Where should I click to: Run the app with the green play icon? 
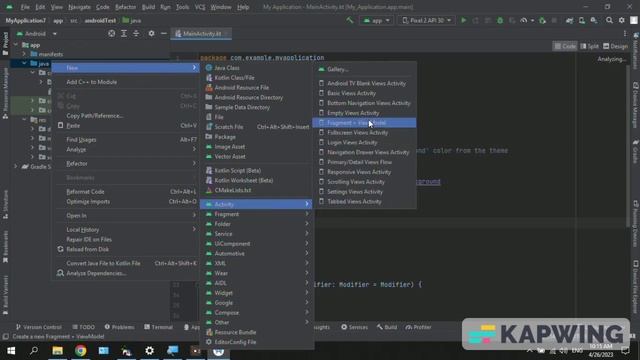[x=463, y=20]
